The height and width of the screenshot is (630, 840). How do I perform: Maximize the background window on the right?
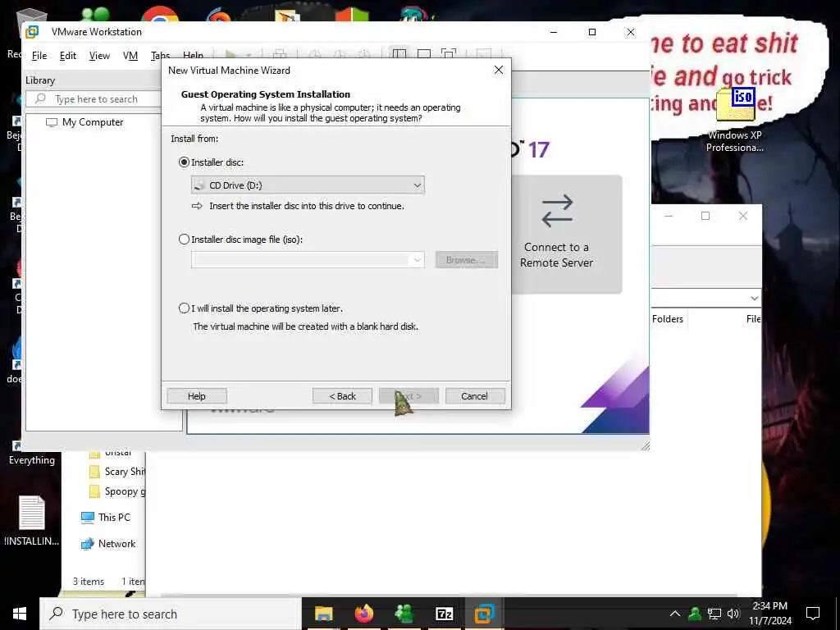pyautogui.click(x=705, y=216)
